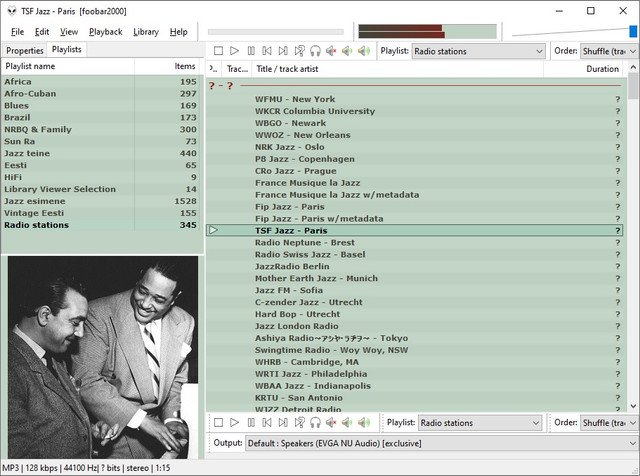Click the scrollbar down arrow in the playlist
This screenshot has height=476, width=640.
633,406
